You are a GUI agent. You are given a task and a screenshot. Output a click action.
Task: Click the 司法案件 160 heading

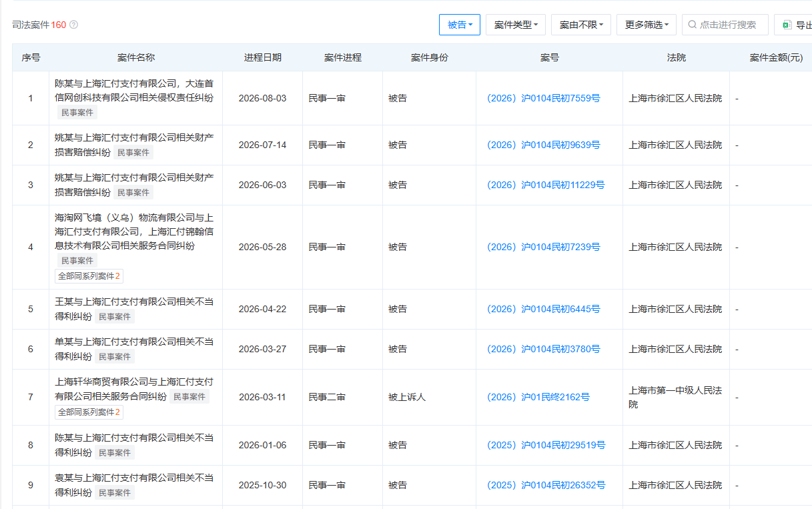tap(39, 25)
